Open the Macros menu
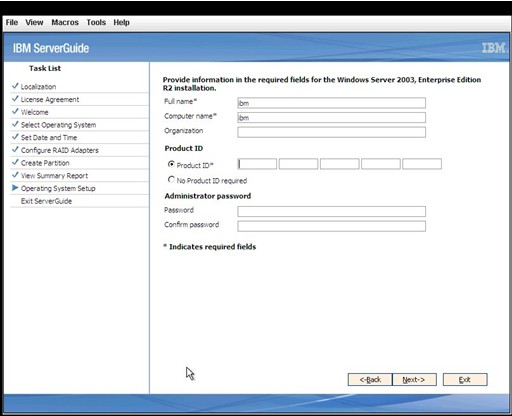Viewport: 512px width, 416px height. click(65, 22)
